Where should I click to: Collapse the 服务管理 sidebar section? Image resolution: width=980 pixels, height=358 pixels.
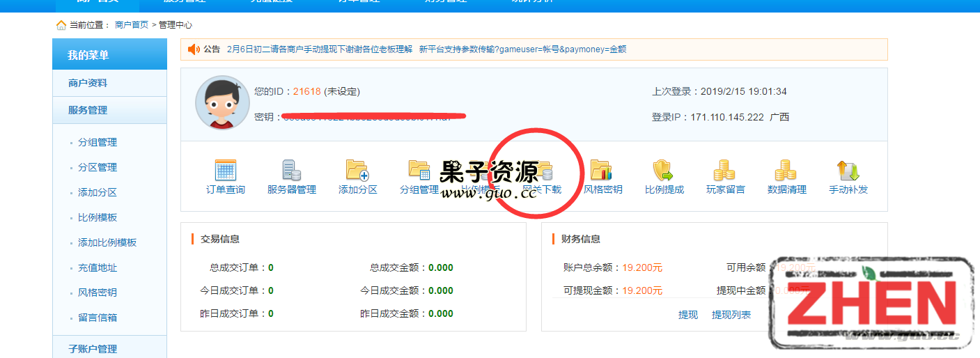tap(88, 110)
